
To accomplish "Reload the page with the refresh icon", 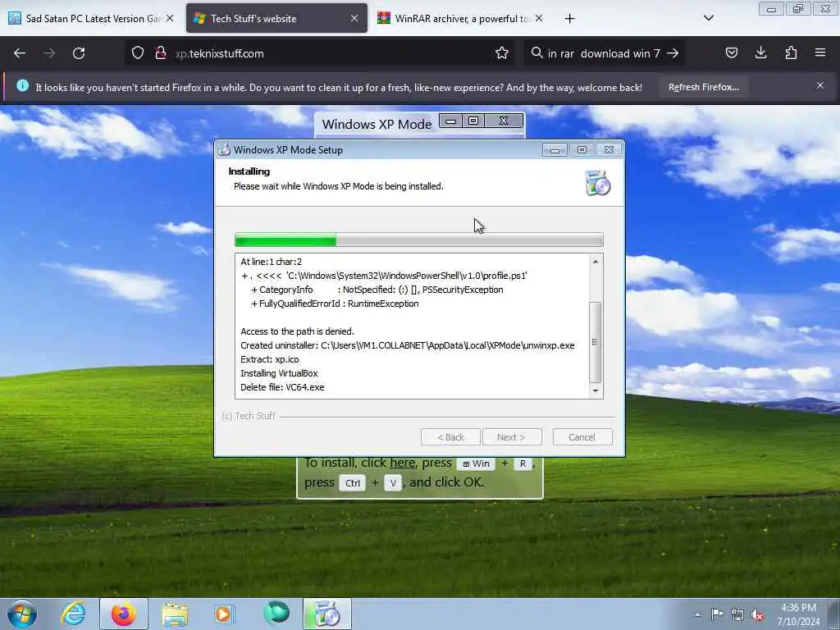I will coord(79,53).
